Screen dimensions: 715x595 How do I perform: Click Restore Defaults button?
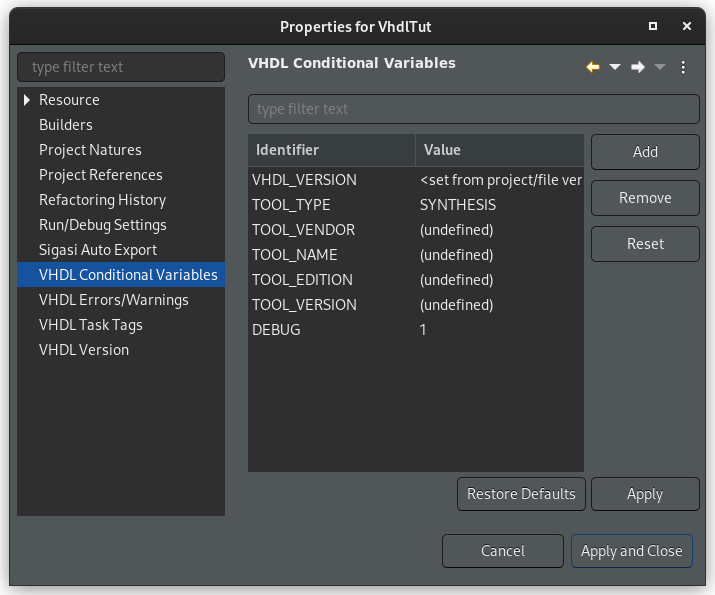pyautogui.click(x=521, y=494)
